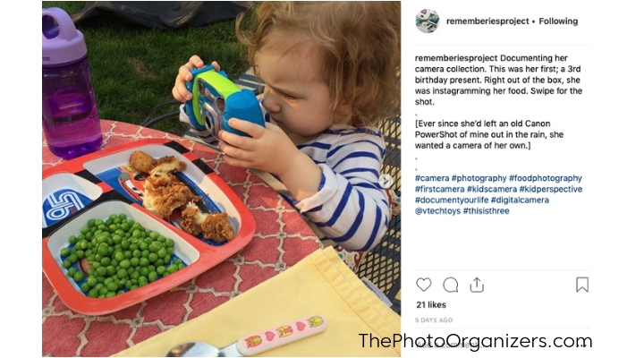Open the #photography hashtag
Viewport: 644px width, 358px height.
pyautogui.click(x=479, y=178)
